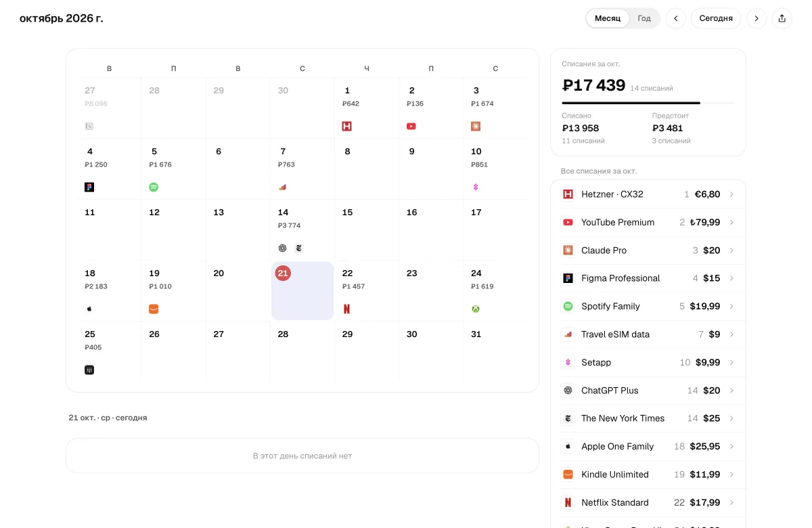Screen dimensions: 812x528
Task: Click "The New York Times" in the subscriptions list
Action: pos(648,418)
